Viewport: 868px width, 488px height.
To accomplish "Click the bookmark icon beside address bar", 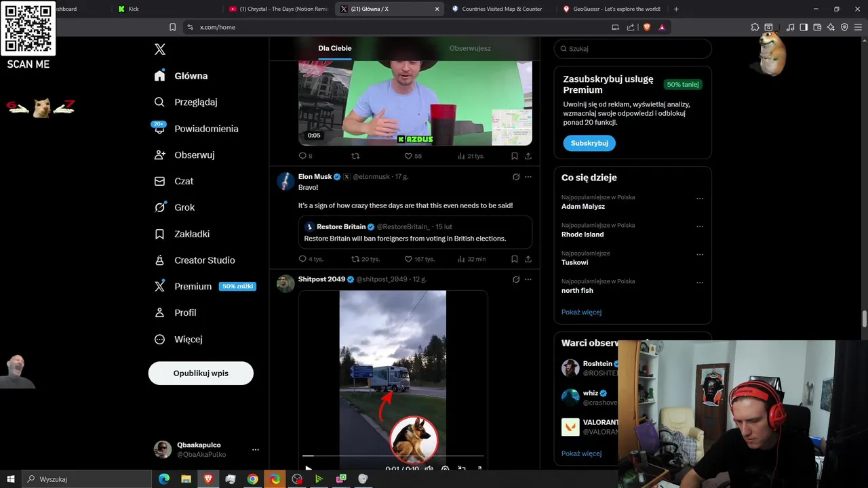I will 172,27.
